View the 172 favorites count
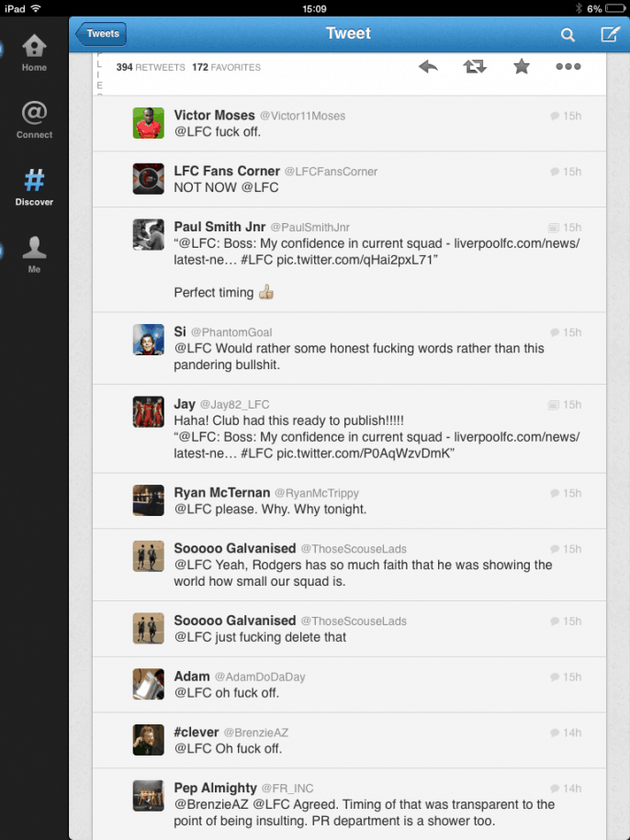The image size is (630, 840). (x=227, y=67)
